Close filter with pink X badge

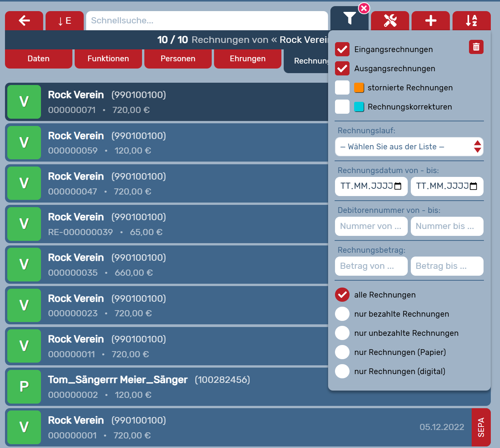click(x=364, y=8)
